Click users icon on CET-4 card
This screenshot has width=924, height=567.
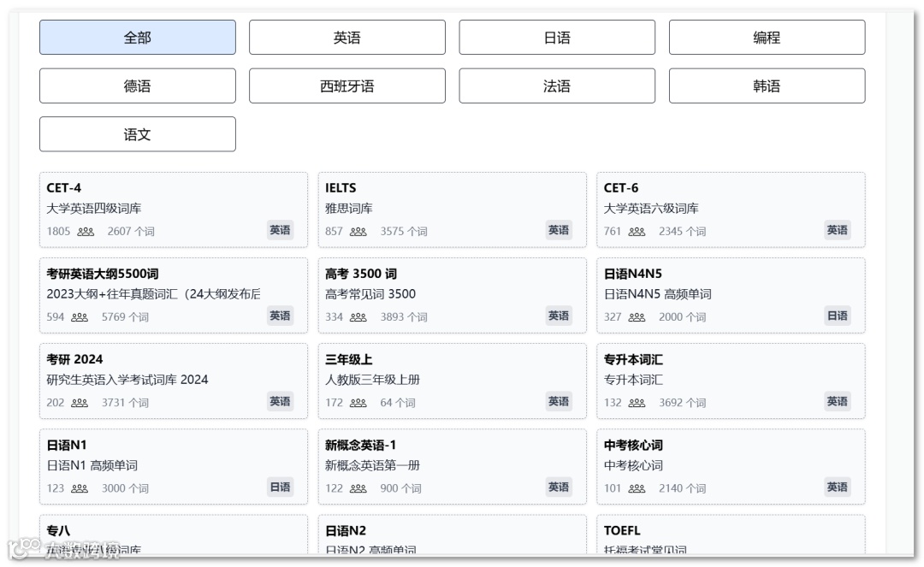point(86,232)
